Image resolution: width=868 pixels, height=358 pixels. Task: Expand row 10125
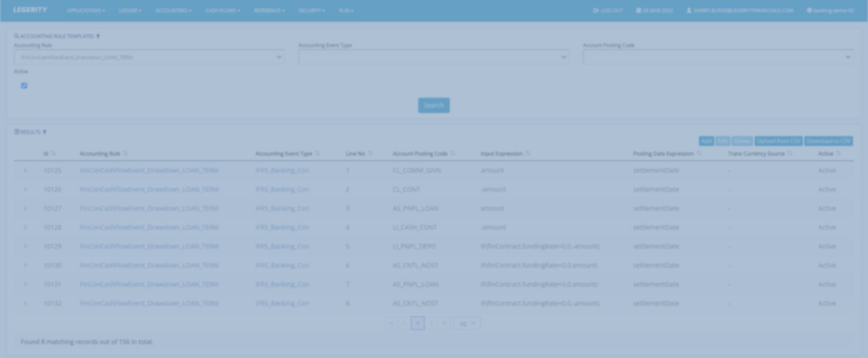click(25, 170)
